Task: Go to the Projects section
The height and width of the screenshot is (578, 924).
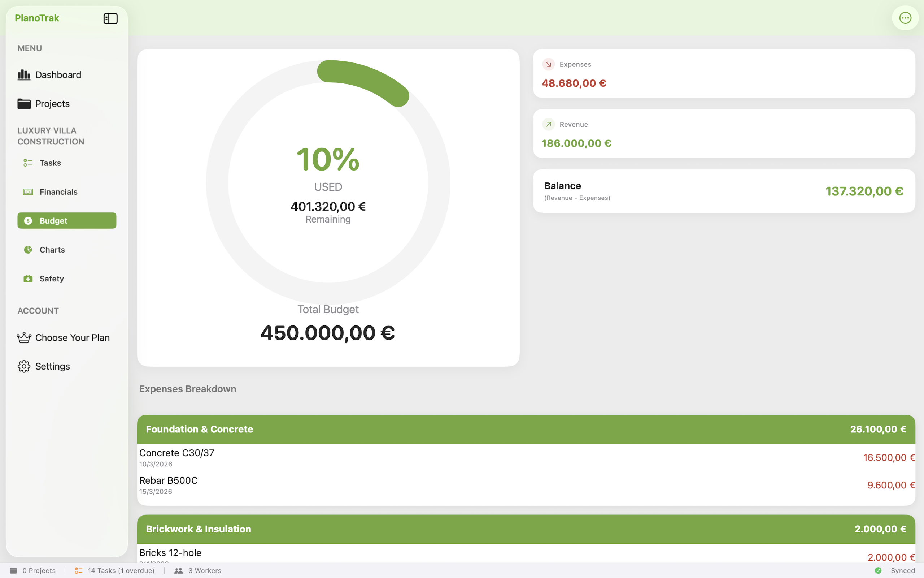Action: pos(67,104)
